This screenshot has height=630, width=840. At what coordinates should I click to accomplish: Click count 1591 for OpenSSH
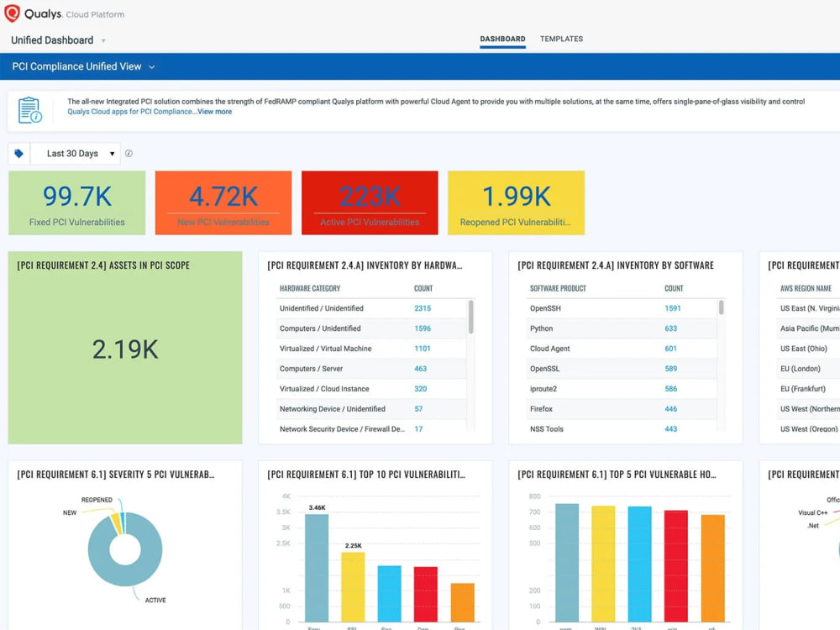[x=672, y=308]
